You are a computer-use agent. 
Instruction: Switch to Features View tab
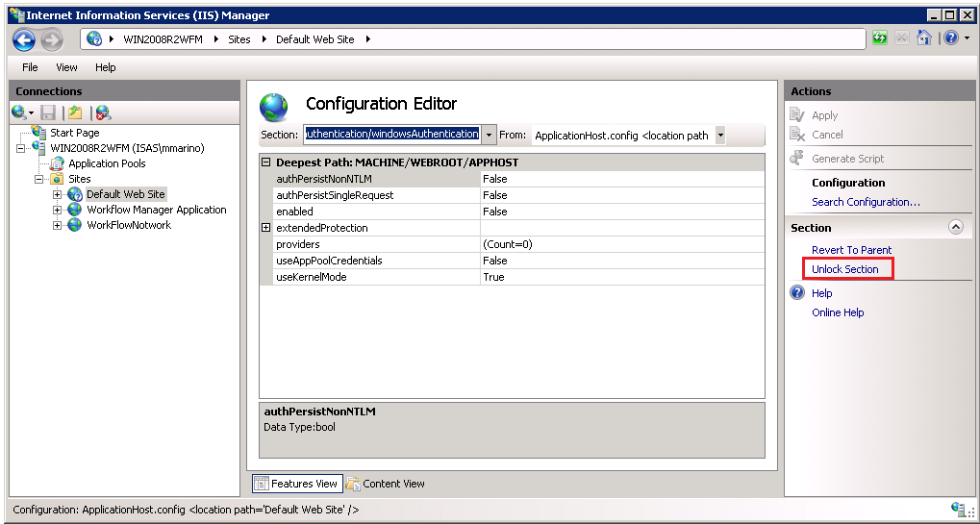297,484
